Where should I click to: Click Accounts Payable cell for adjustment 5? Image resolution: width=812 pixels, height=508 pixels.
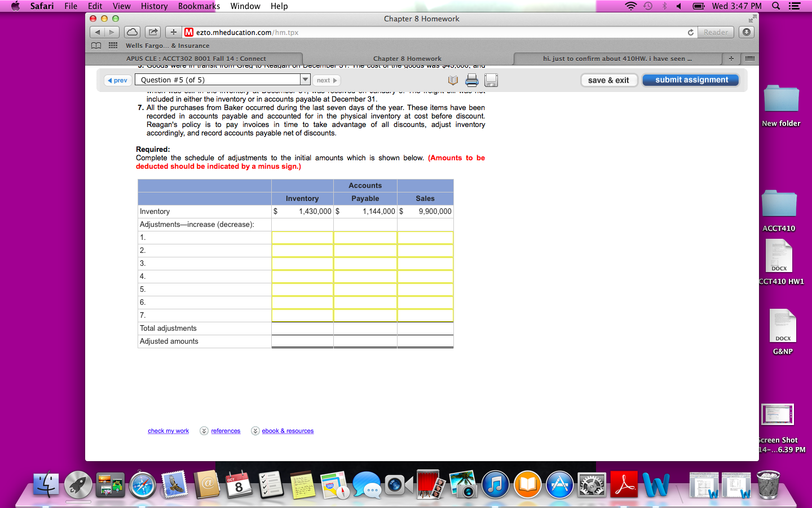click(x=365, y=290)
